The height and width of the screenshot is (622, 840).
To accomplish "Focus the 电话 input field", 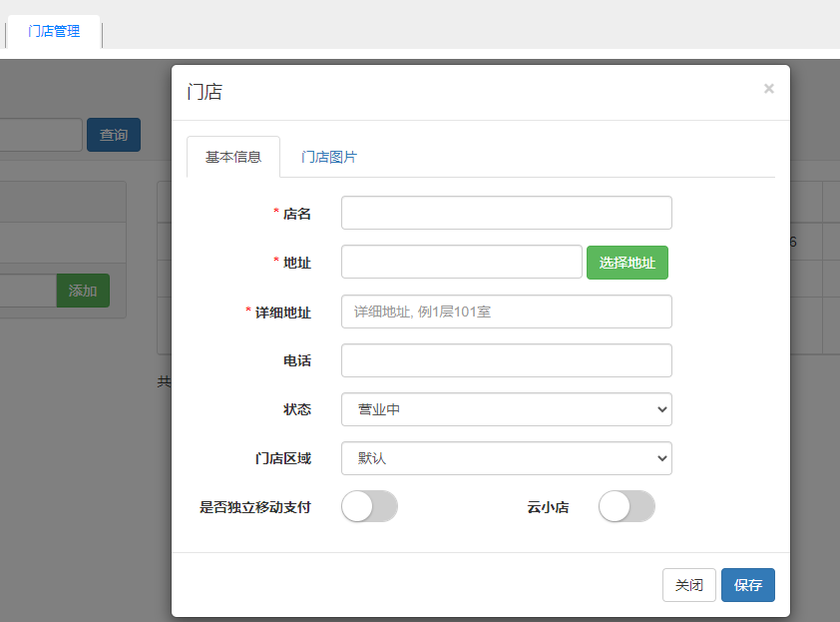I will pyautogui.click(x=506, y=360).
